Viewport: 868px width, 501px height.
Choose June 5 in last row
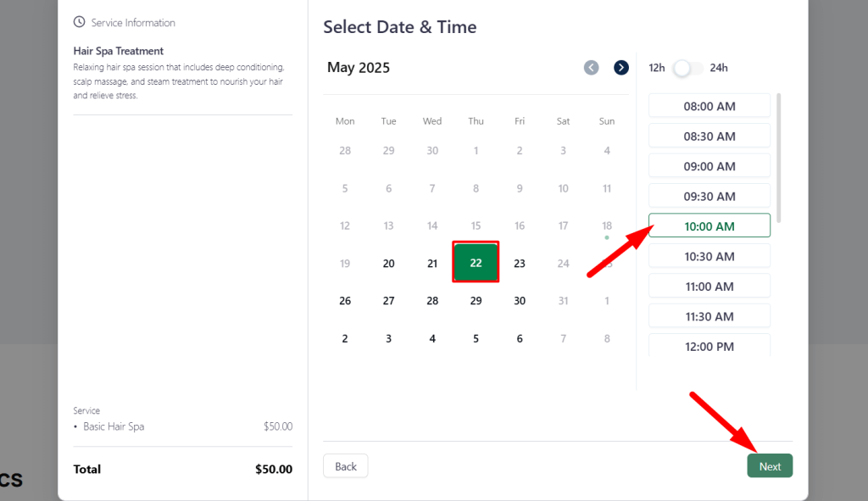point(476,338)
